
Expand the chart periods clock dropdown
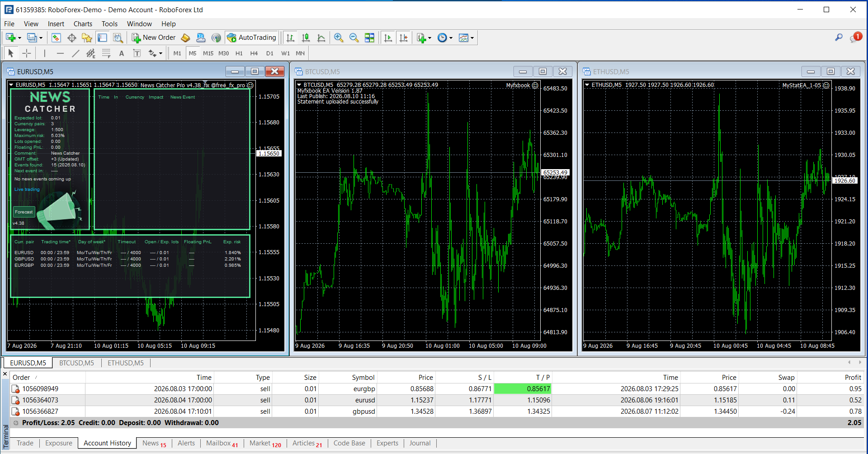click(451, 38)
